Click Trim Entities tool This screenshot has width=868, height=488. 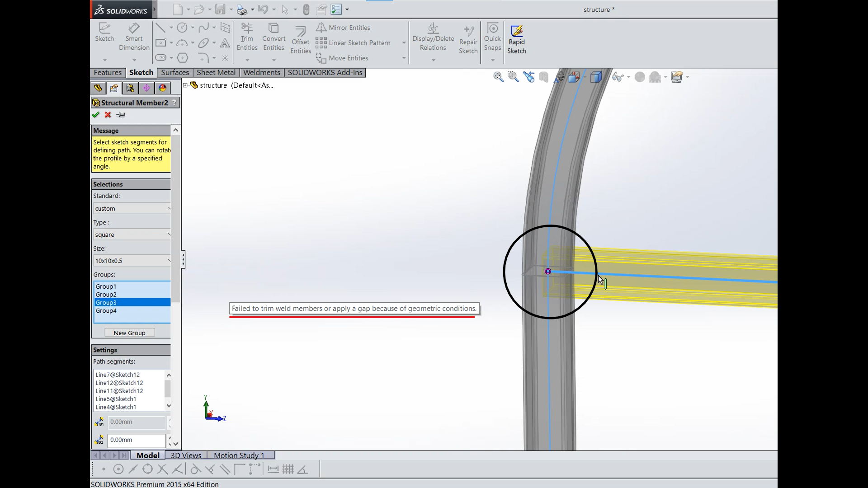tap(247, 36)
